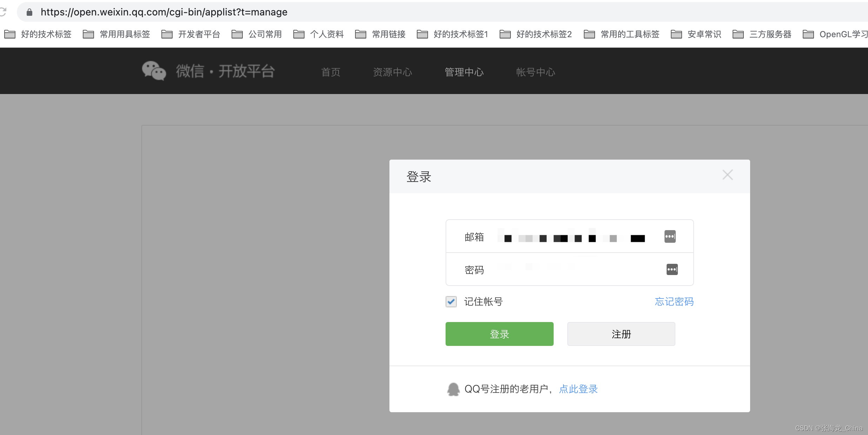Click the QQ penguin icon
868x435 pixels.
click(453, 389)
